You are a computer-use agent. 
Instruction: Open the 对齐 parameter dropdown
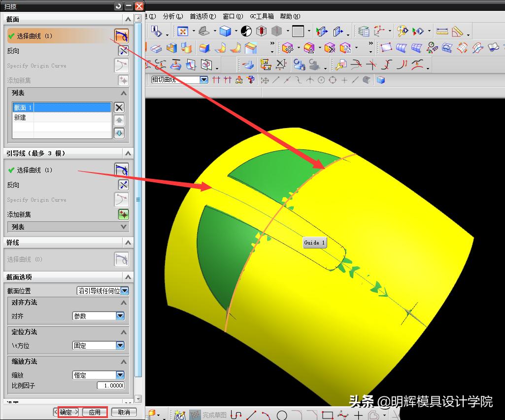pos(120,316)
